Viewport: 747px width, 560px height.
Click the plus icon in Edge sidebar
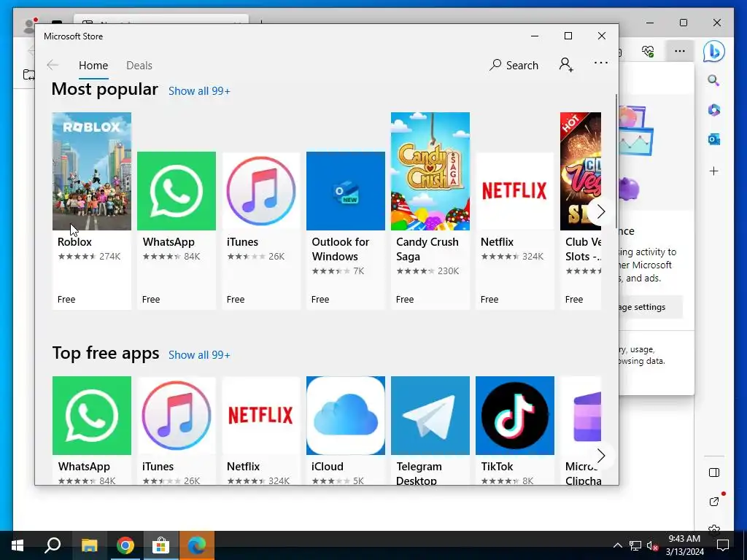coord(713,171)
